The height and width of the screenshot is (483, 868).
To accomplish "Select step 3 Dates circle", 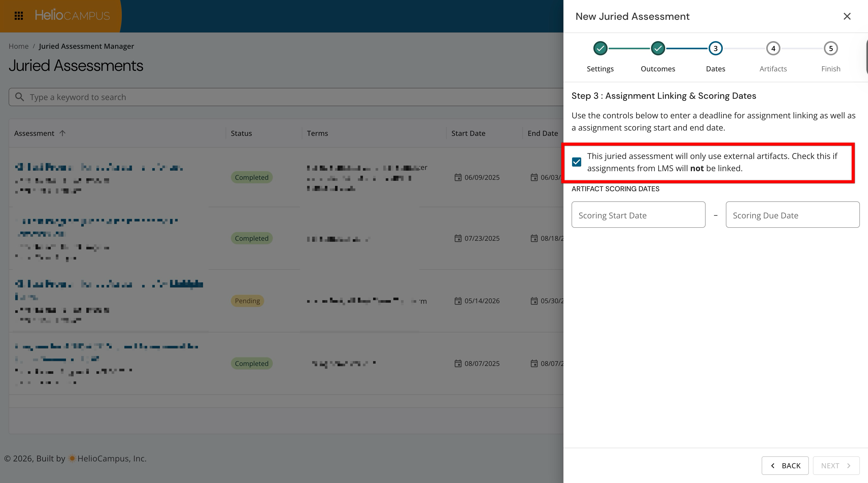I will tap(715, 49).
